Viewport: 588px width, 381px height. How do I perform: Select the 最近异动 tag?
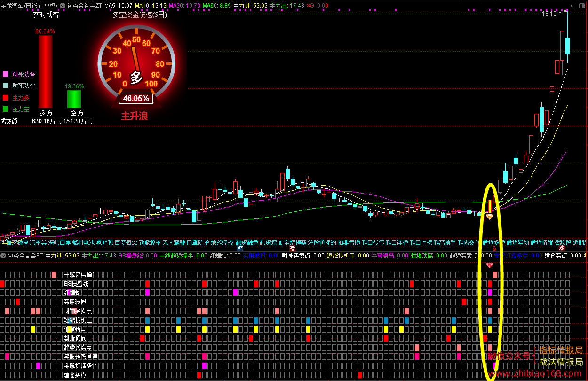pyautogui.click(x=518, y=243)
